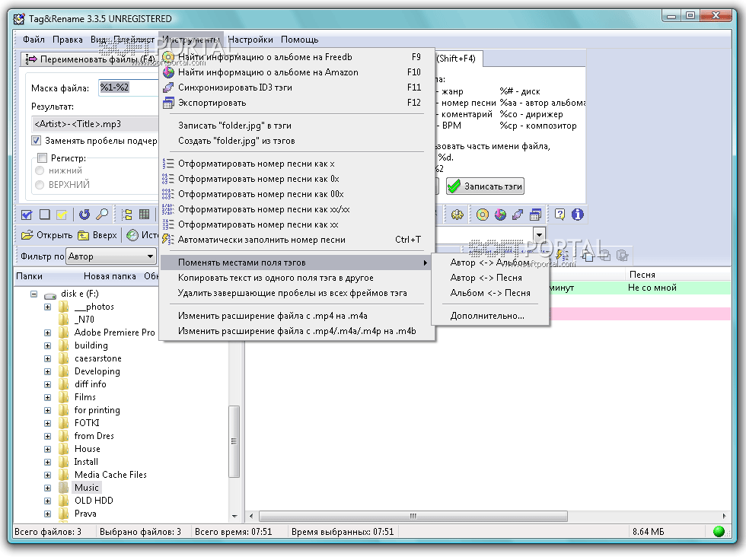Choose Альбом <-> Песня in submenu
The image size is (746, 560).
[490, 293]
